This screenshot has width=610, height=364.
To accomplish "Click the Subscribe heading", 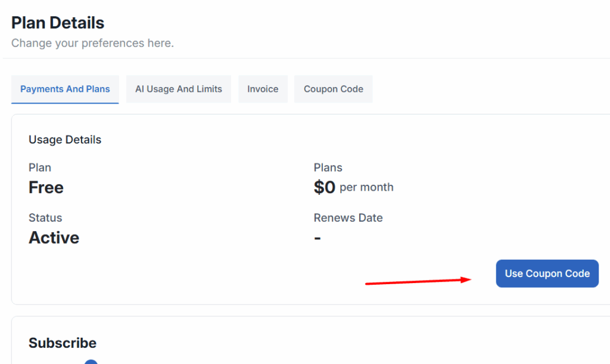I will point(62,343).
